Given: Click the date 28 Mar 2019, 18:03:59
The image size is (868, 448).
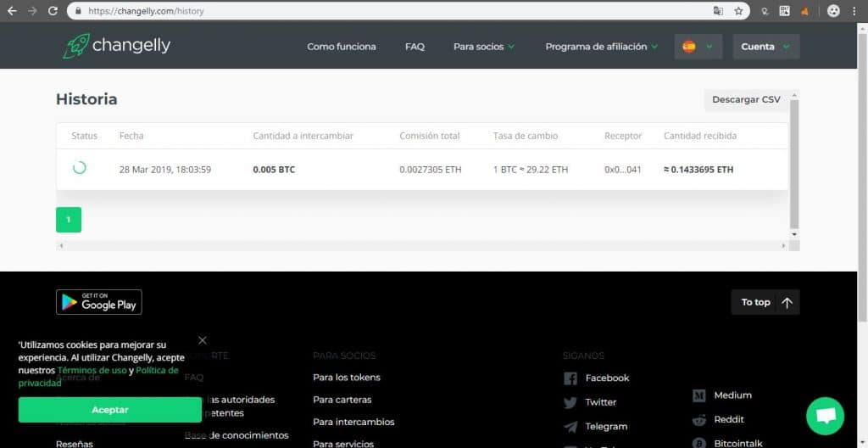Looking at the screenshot, I should tap(165, 170).
